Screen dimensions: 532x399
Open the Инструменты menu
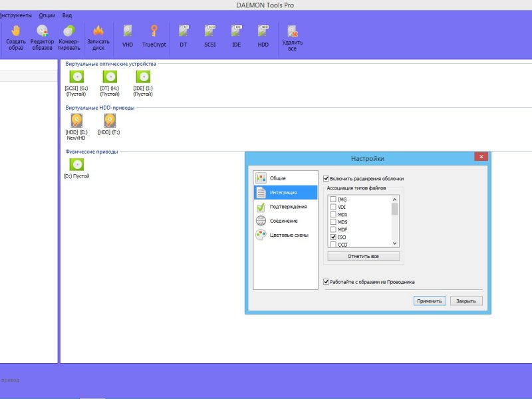coord(15,15)
